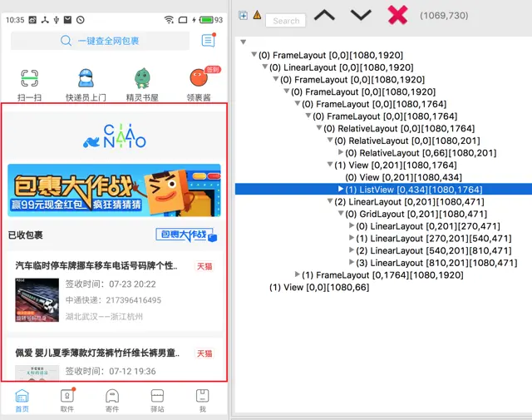Screen dimensions: 532x420
Task: Select 签收时间: 07-12 19:36 text
Action: click(111, 371)
